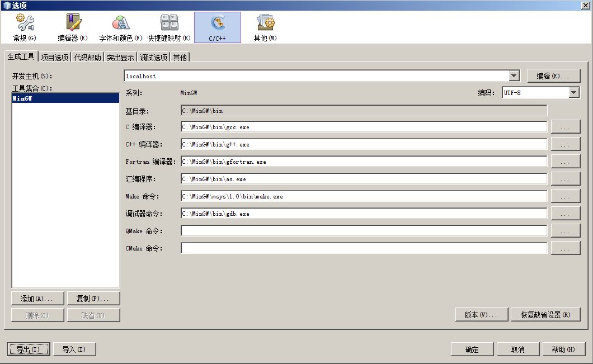
Task: Click the MinGW 系列 value text
Action: 189,93
